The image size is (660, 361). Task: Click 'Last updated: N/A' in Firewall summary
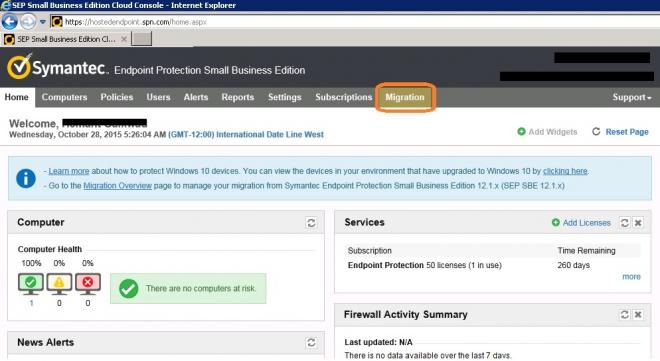click(x=378, y=342)
